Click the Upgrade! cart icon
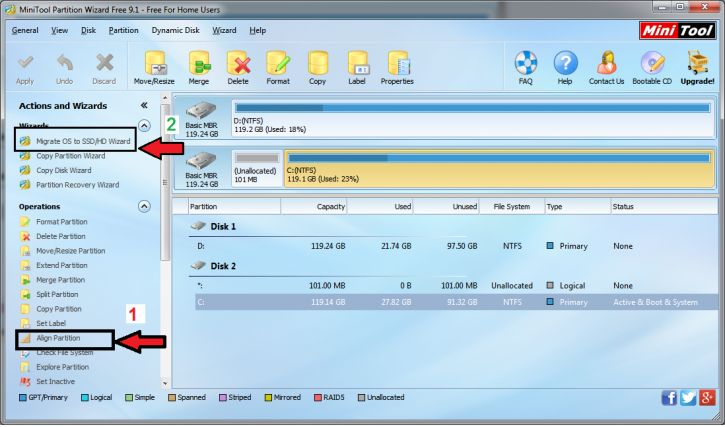The image size is (725, 427). (697, 62)
